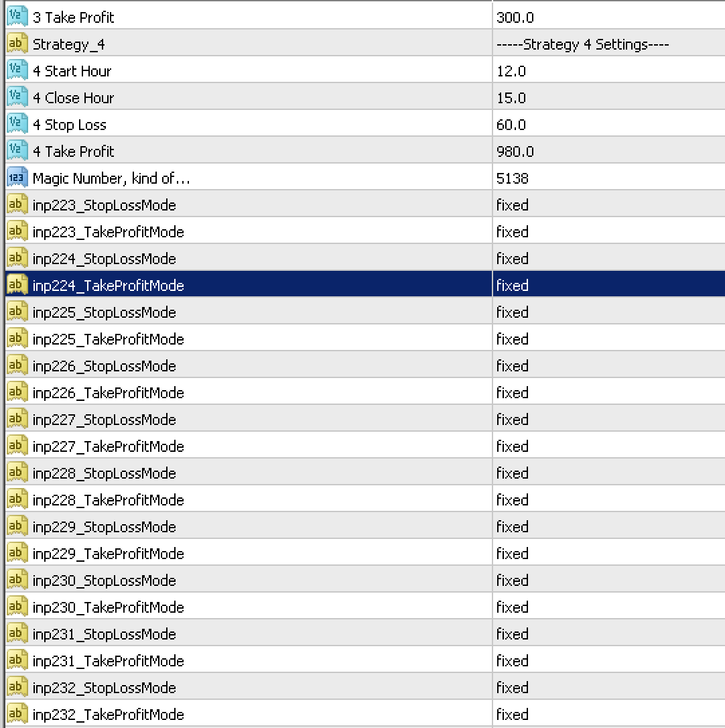Click the fixed value of inp230_StopLossMode
The image size is (725, 728).
(513, 581)
